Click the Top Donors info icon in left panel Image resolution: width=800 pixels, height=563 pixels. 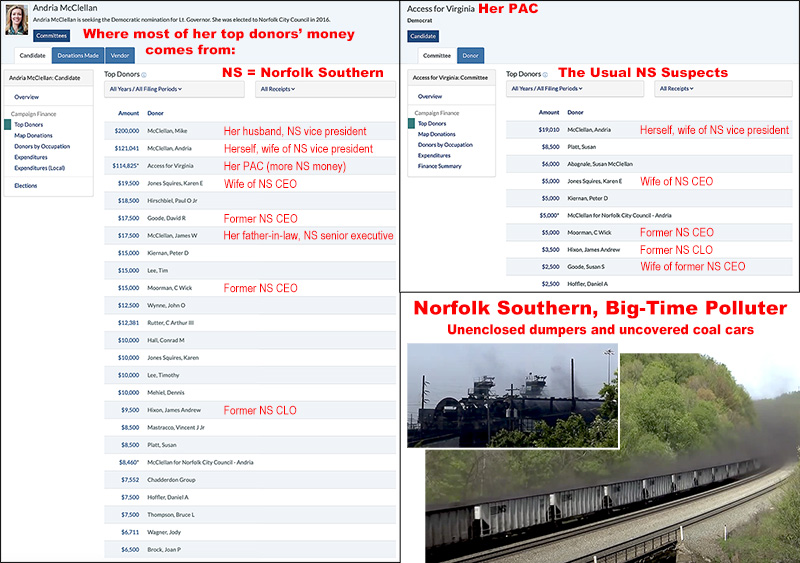pyautogui.click(x=144, y=75)
